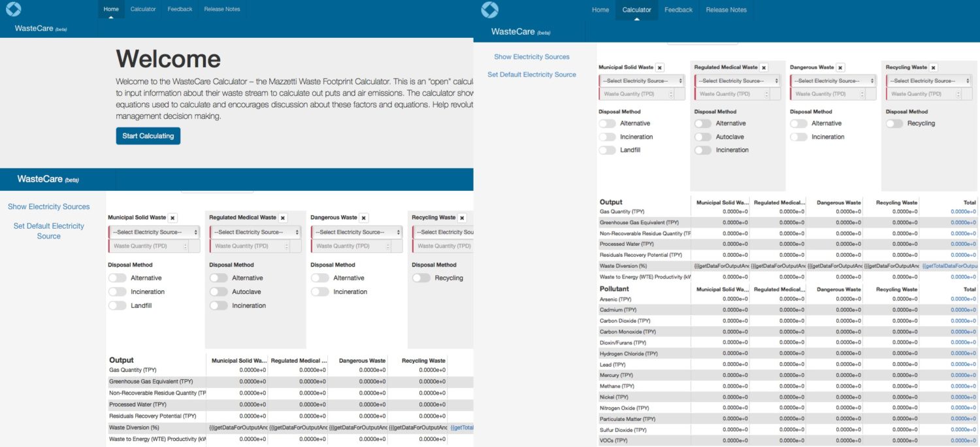Remove Municipal Solid Waste column, left screenshot
This screenshot has width=980, height=447.
tap(172, 218)
